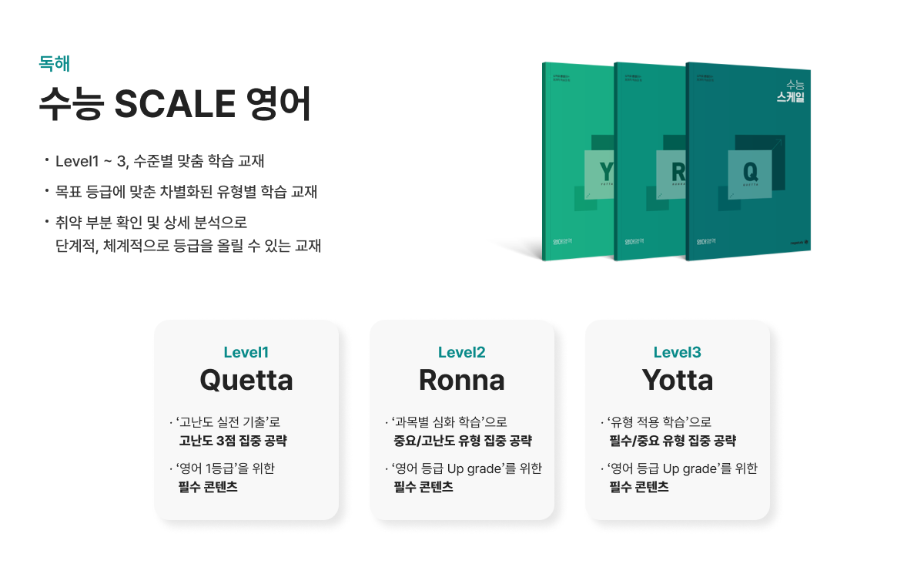The image size is (924, 574).
Task: Click the Level3 label
Action: [678, 353]
